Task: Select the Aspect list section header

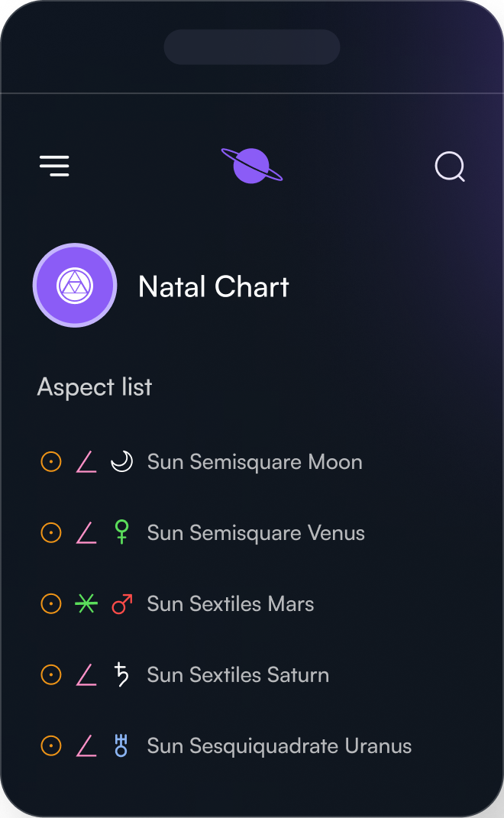Action: (94, 387)
